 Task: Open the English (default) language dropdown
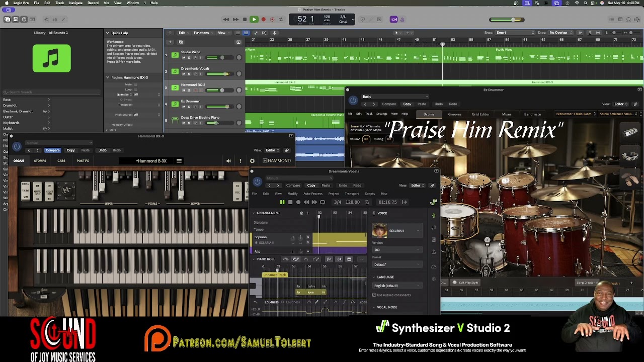[x=397, y=286]
